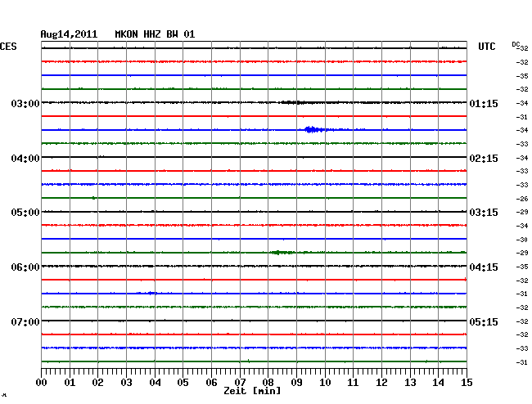Click minute 11 on the time axis
This screenshot has height=404, width=532.
[353, 383]
